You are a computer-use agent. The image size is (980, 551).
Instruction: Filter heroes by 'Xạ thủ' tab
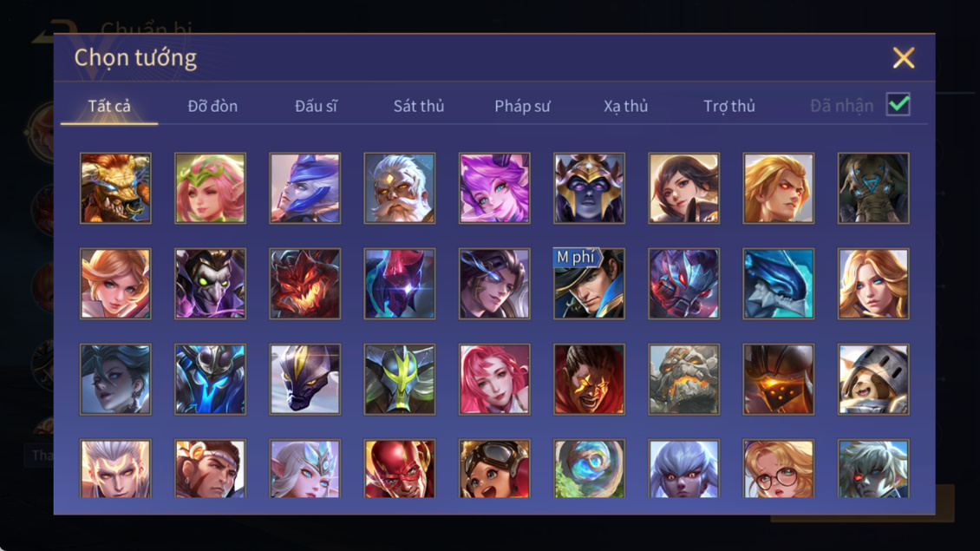click(x=625, y=107)
